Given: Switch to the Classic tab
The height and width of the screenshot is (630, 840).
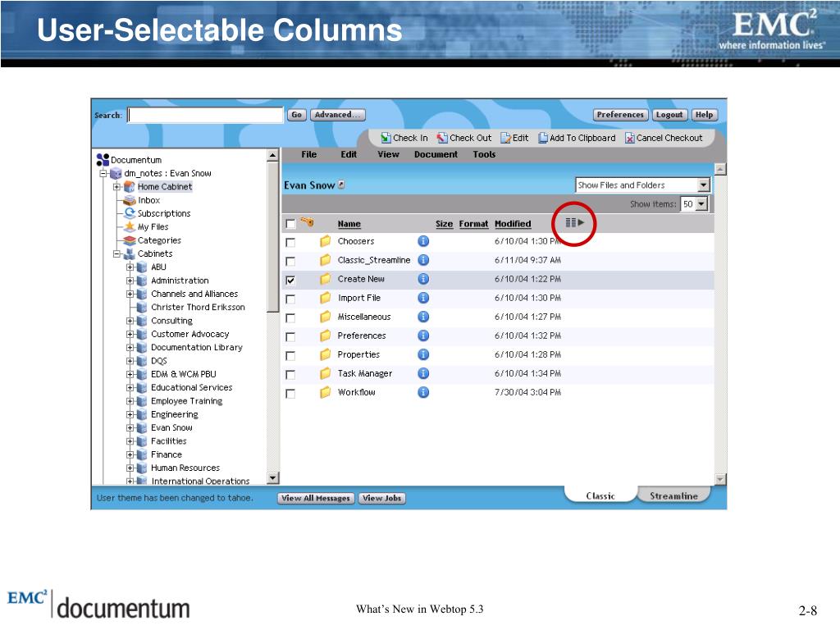Looking at the screenshot, I should click(x=600, y=496).
